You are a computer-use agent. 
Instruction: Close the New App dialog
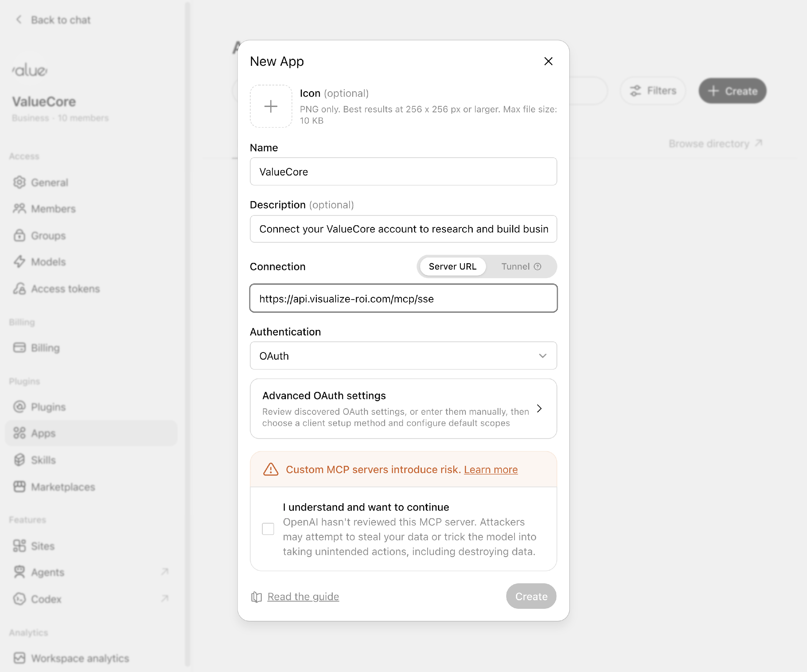tap(548, 62)
